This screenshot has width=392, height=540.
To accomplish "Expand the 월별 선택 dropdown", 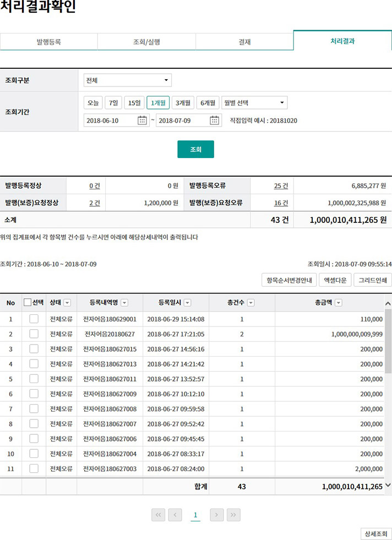I will click(x=254, y=103).
